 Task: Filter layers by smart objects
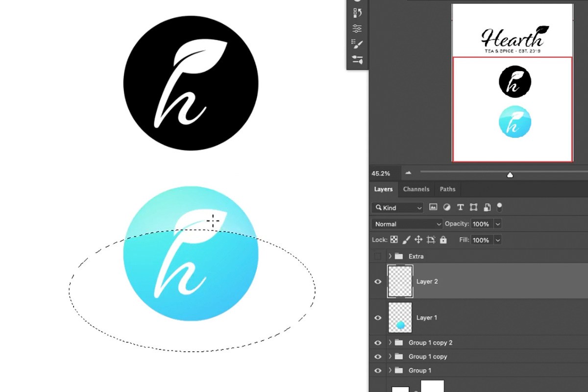pos(487,208)
